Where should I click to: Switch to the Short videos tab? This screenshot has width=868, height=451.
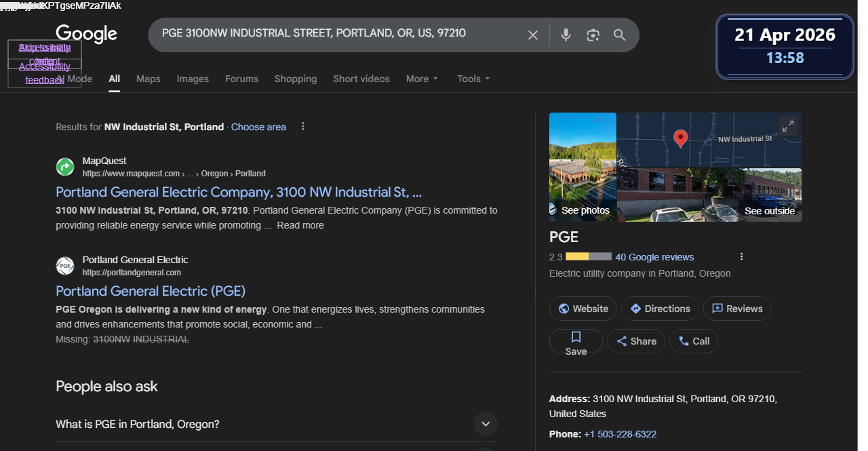point(361,79)
